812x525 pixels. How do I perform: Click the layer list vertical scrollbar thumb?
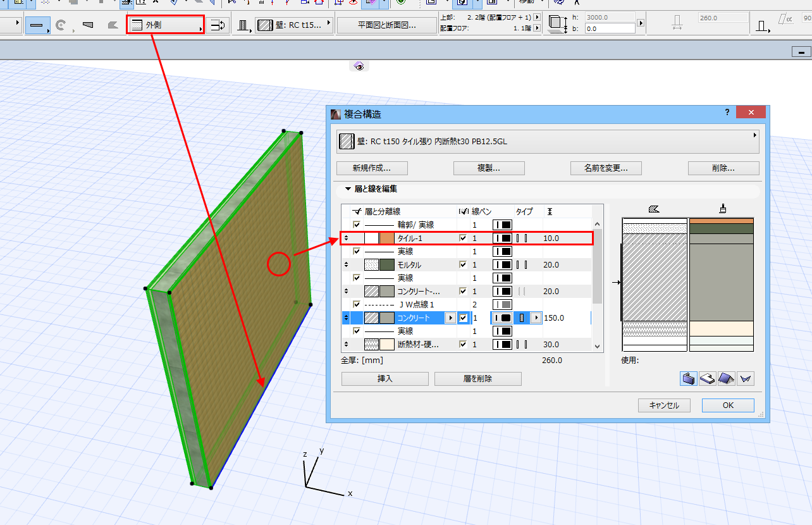pyautogui.click(x=598, y=266)
